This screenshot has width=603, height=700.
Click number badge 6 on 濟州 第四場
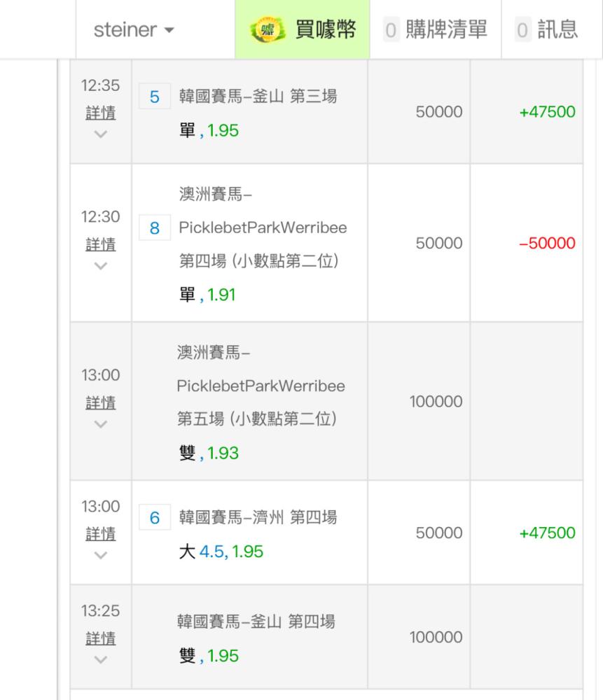pyautogui.click(x=155, y=518)
